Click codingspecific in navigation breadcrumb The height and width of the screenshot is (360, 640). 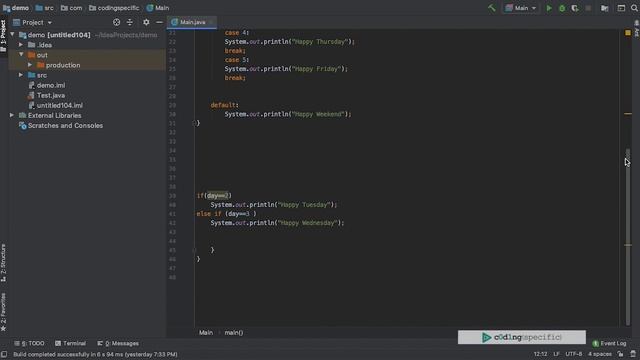tap(114, 8)
